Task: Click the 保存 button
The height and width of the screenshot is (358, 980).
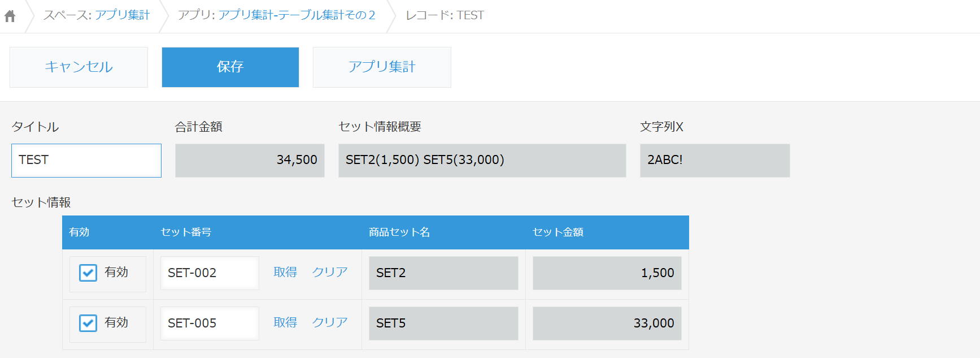Action: coord(230,67)
